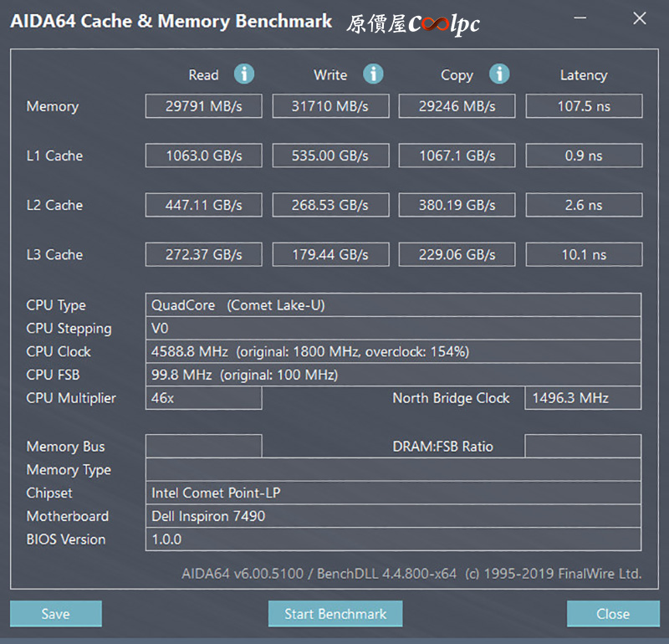The height and width of the screenshot is (644, 669).
Task: Click the North Bridge Clock value box
Action: tap(584, 398)
